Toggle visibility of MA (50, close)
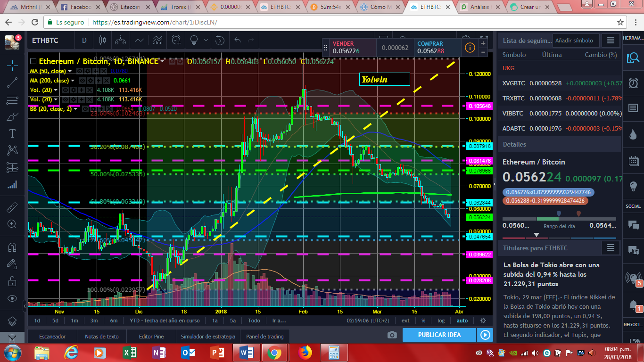Image resolution: width=644 pixels, height=362 pixels. click(x=79, y=71)
